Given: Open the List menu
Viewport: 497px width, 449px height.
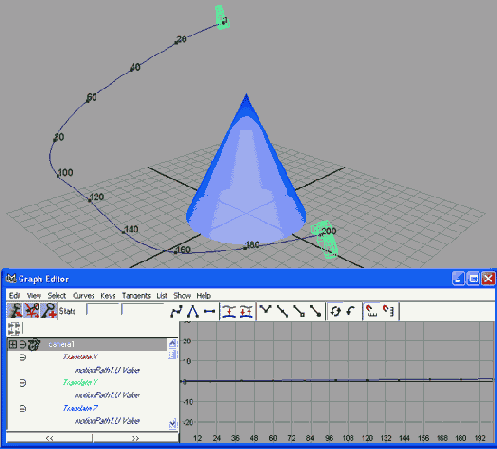Looking at the screenshot, I should pos(162,296).
